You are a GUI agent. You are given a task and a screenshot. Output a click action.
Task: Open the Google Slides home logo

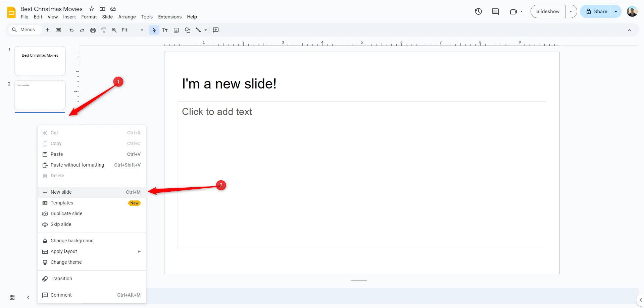tap(11, 12)
